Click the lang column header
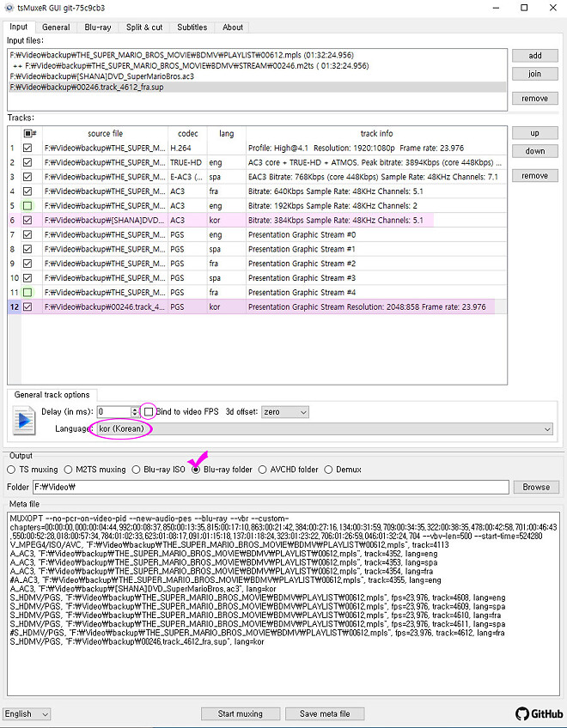This screenshot has height=728, width=567. [x=226, y=134]
